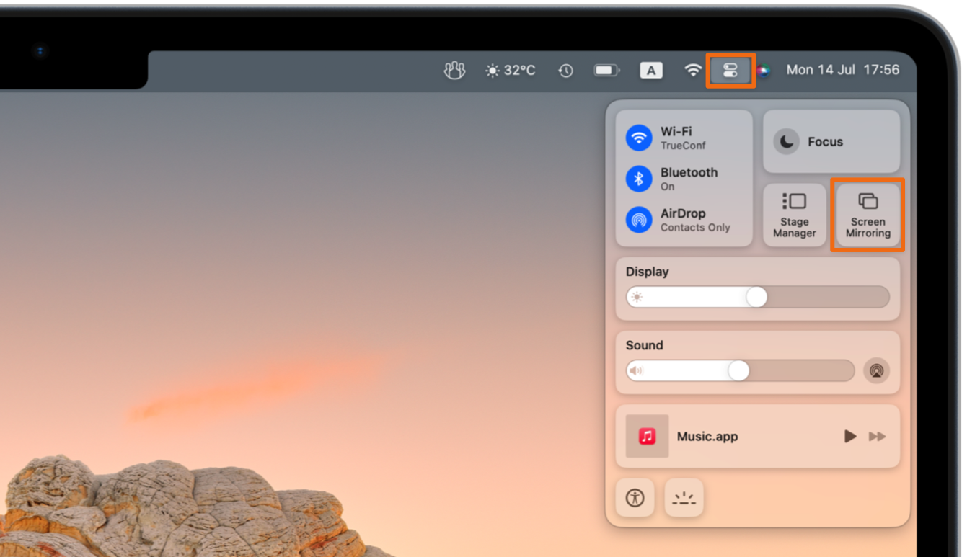This screenshot has height=557, width=980.
Task: Toggle Bluetooth in Control Center
Action: tap(639, 178)
